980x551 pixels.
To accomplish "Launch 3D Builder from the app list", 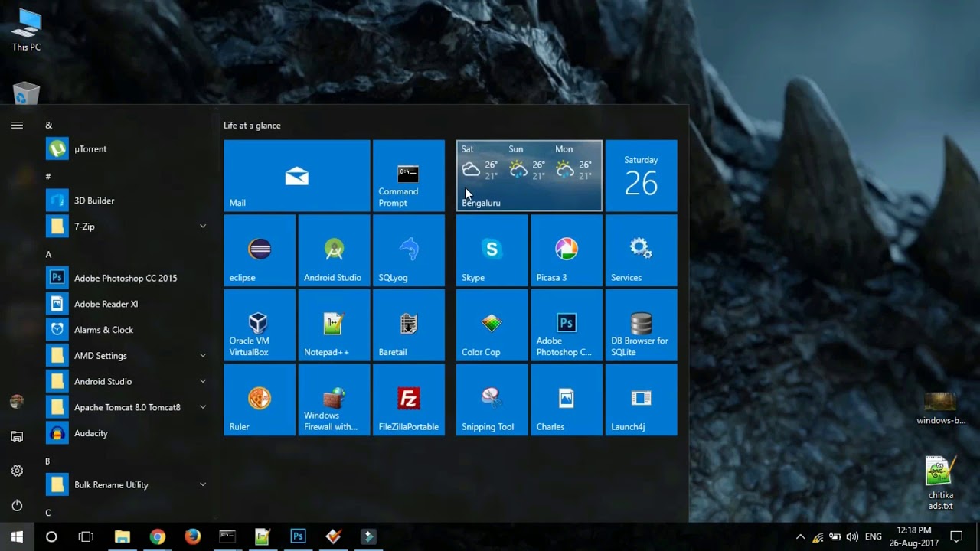I will pos(126,201).
